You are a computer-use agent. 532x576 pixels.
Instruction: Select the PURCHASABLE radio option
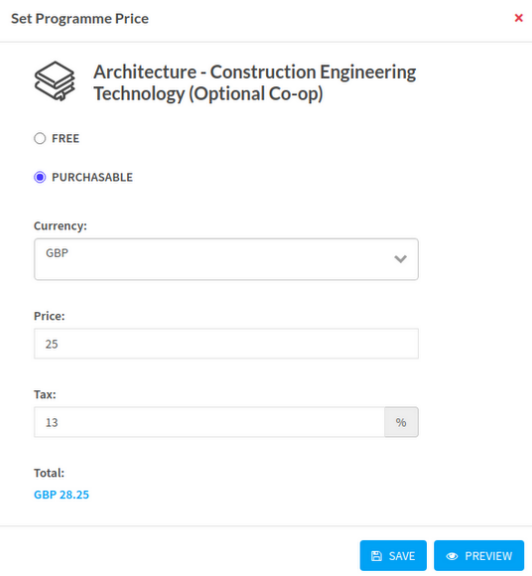[40, 177]
